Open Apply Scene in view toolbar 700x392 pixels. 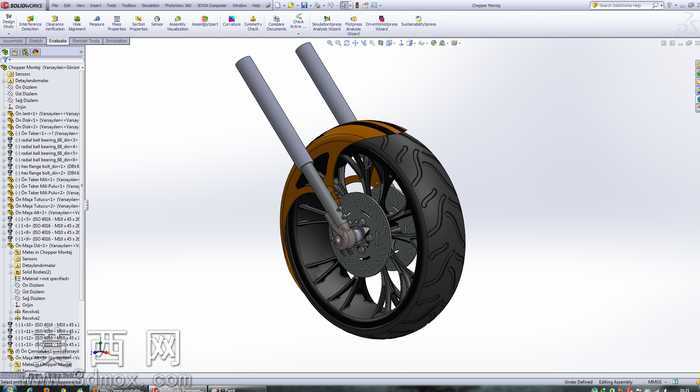(x=442, y=43)
